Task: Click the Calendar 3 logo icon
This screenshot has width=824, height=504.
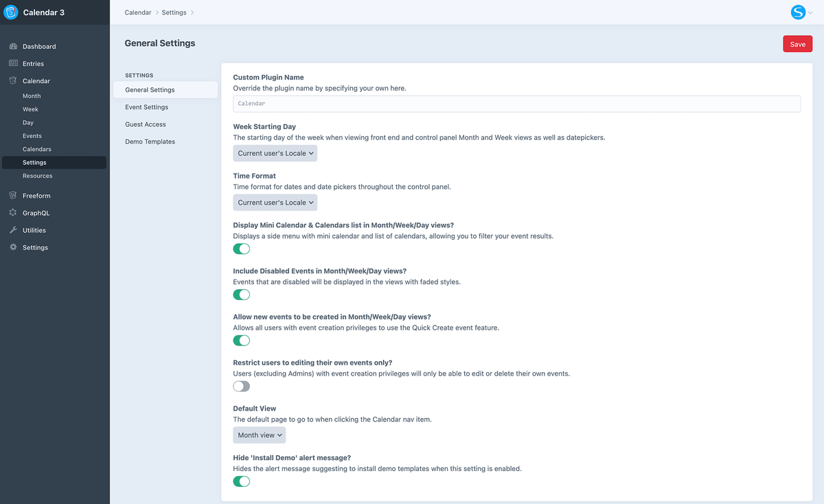Action: click(x=11, y=12)
